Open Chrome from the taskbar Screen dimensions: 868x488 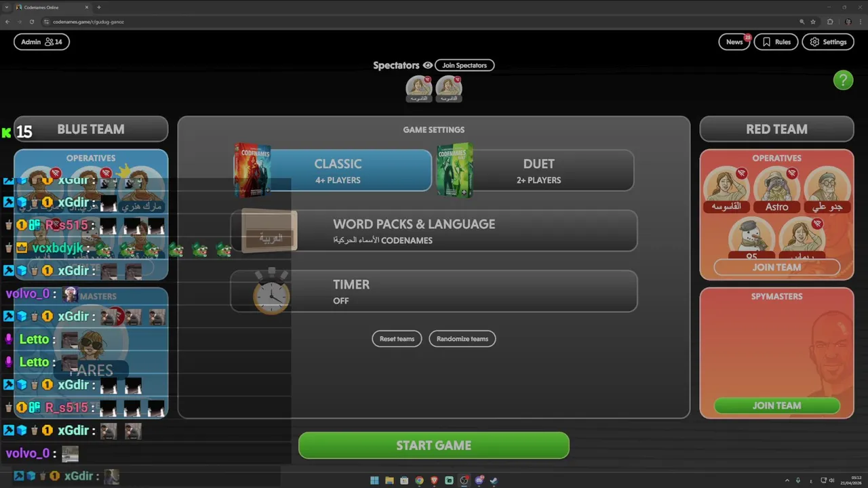419,481
